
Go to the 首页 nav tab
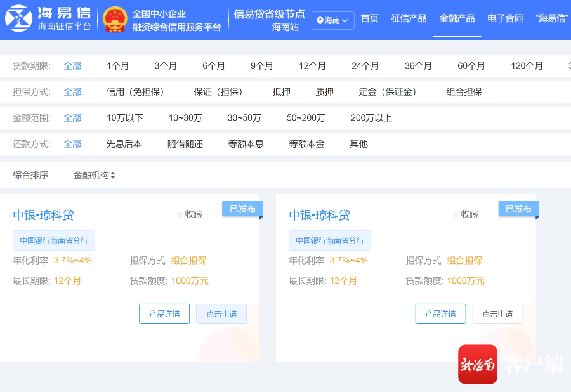[370, 18]
